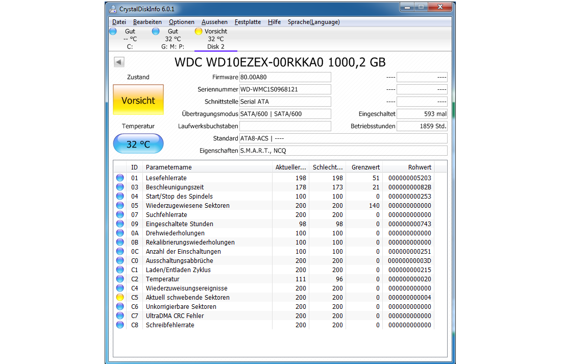Click the ID column header
The width and height of the screenshot is (588, 364).
134,167
